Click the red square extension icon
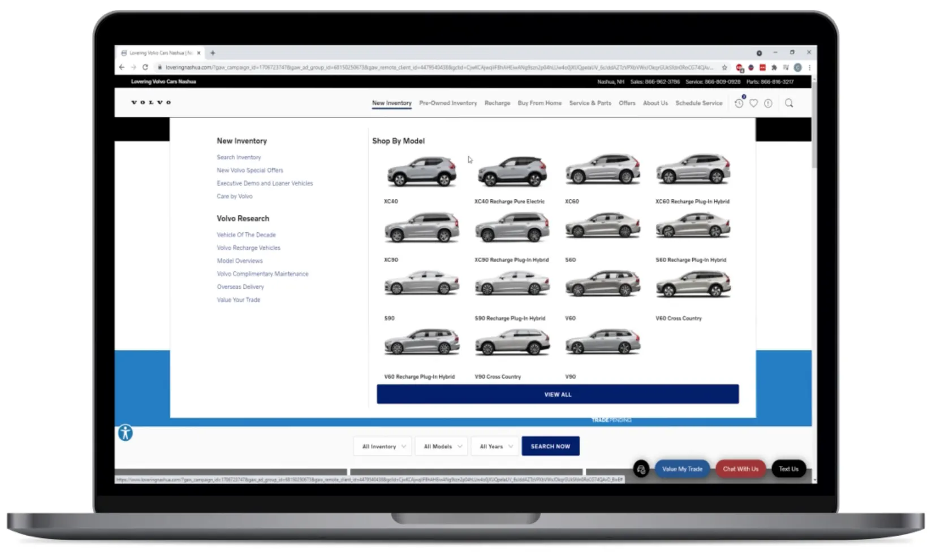The width and height of the screenshot is (932, 560). pos(762,67)
